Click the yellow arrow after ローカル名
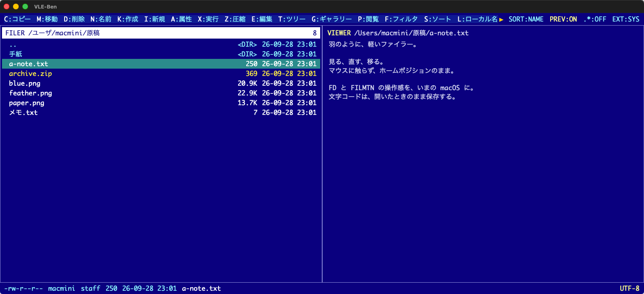 point(501,19)
